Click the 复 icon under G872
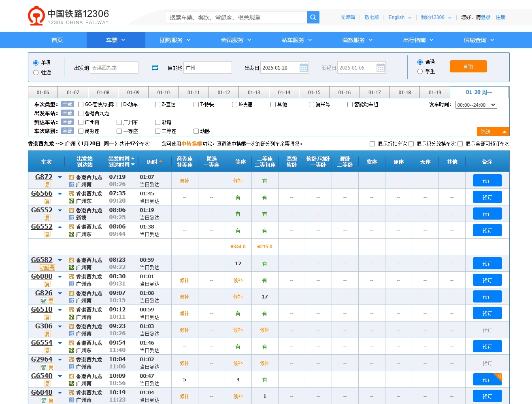 point(47,185)
